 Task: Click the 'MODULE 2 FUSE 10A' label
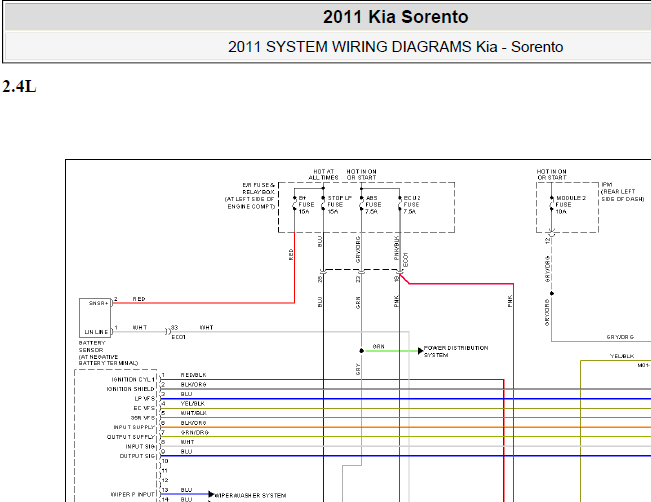click(570, 205)
